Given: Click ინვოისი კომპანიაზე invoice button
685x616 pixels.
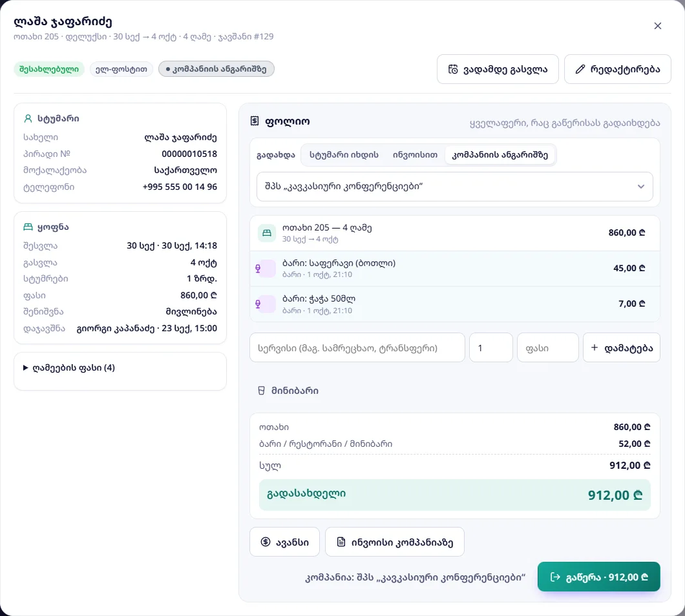Looking at the screenshot, I should pos(394,542).
